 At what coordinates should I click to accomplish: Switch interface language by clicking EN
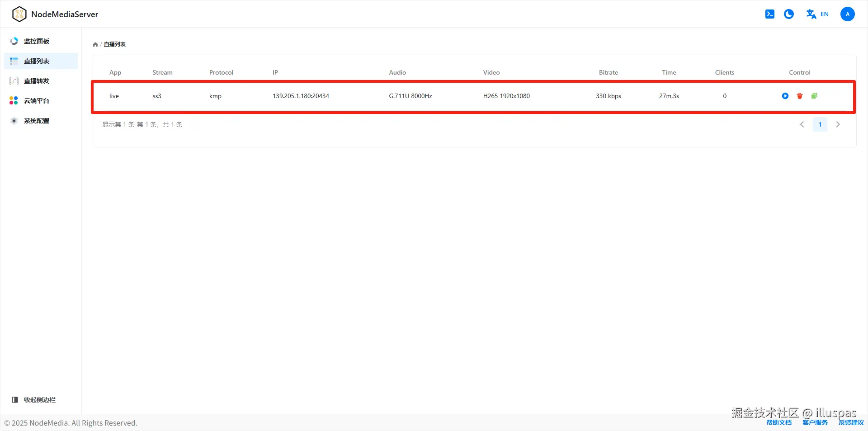tap(824, 14)
